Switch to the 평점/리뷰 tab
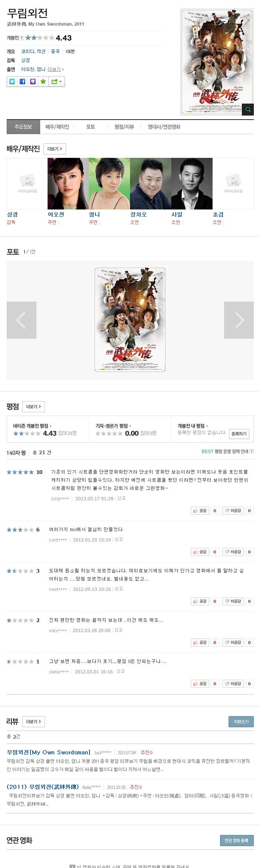Viewport: 259px width, 868px height. coord(124,127)
